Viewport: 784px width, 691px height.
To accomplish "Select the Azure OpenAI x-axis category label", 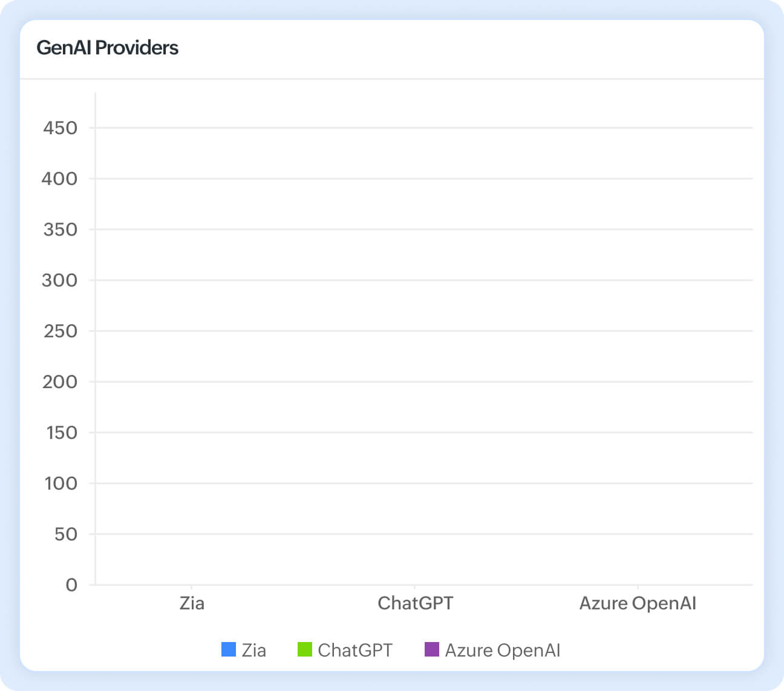I will pos(638,603).
